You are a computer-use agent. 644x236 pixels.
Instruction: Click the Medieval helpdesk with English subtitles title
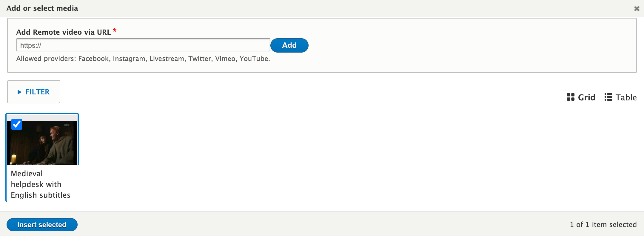41,184
